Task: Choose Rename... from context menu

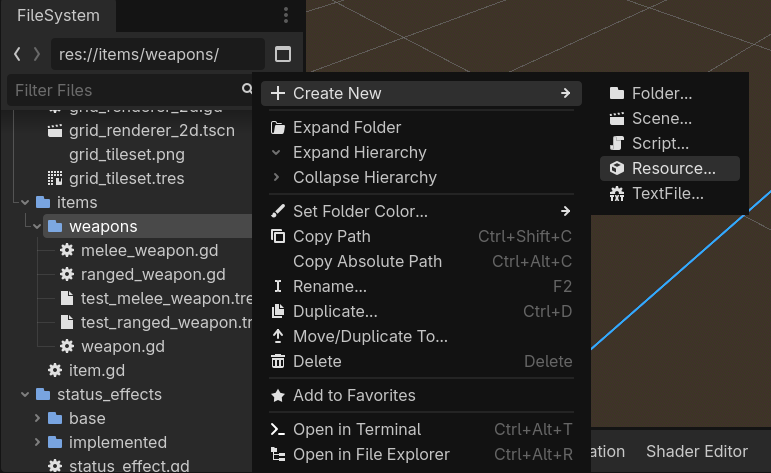Action: pyautogui.click(x=421, y=286)
